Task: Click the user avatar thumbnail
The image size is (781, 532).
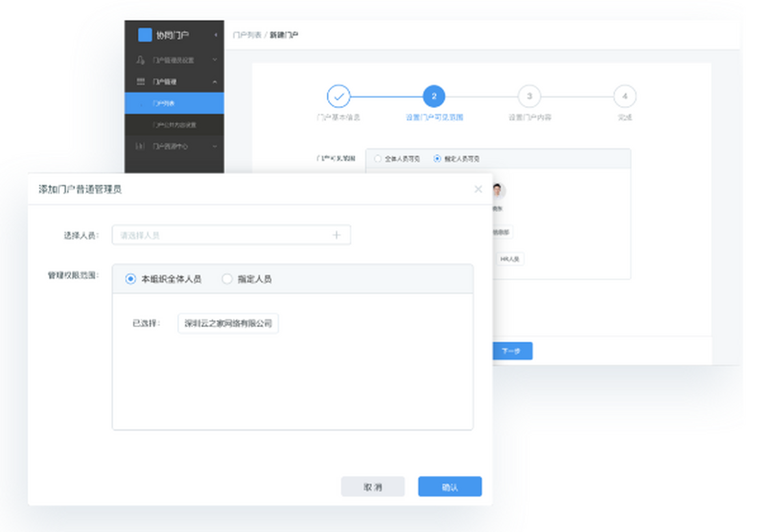Action: click(499, 191)
